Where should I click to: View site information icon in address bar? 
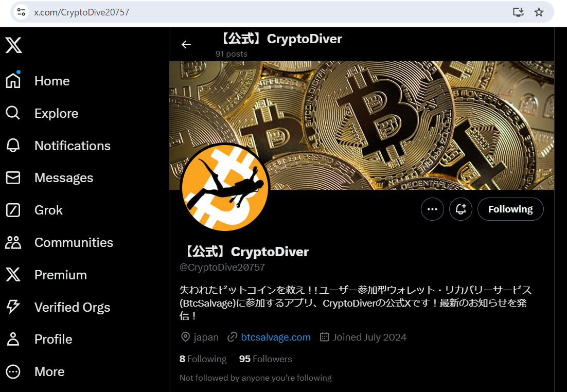click(21, 12)
